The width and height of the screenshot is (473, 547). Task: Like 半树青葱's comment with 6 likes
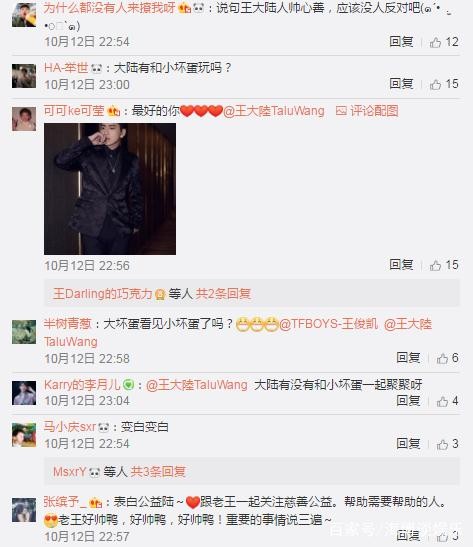point(442,358)
